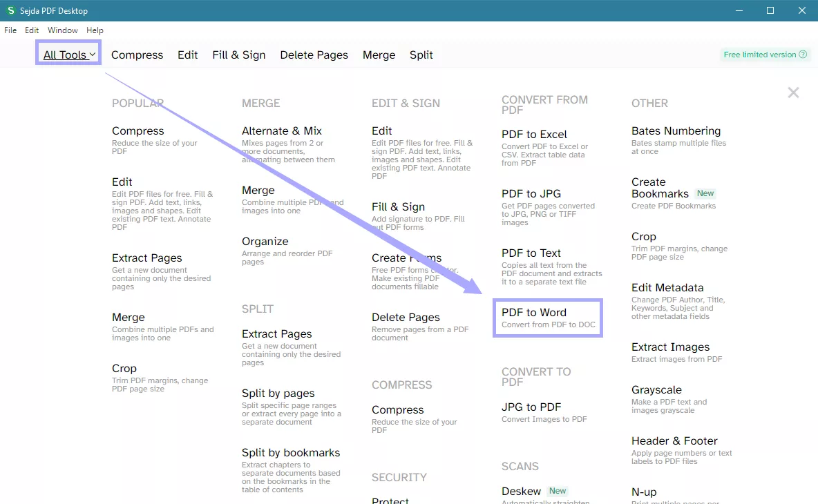Click 'Convert Images to PDF' description
This screenshot has width=818, height=504.
pyautogui.click(x=544, y=419)
